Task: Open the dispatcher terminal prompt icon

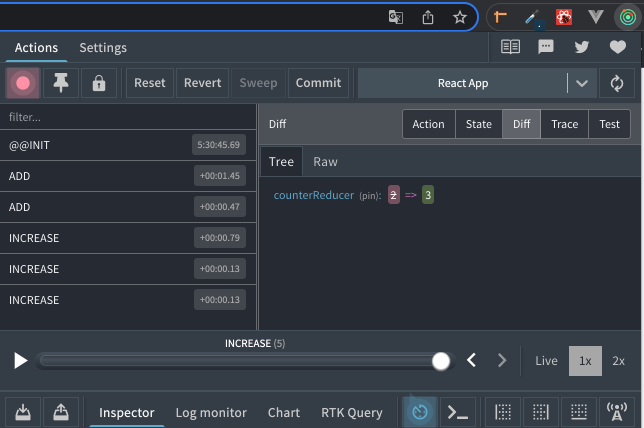Action: tap(458, 412)
